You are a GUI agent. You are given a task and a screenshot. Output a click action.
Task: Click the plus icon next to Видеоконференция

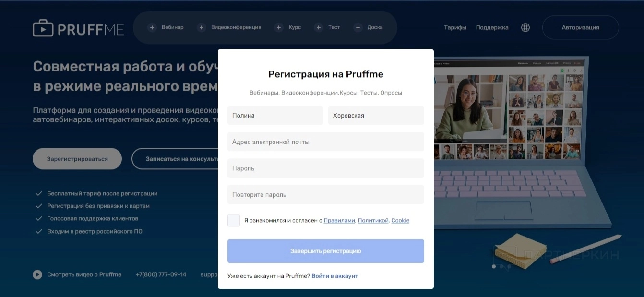(202, 27)
